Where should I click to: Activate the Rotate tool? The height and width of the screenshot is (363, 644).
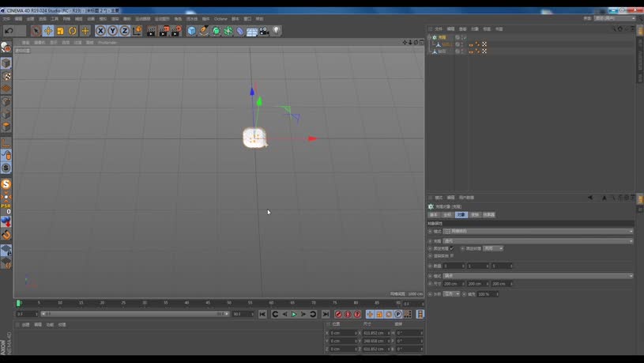[x=73, y=31]
